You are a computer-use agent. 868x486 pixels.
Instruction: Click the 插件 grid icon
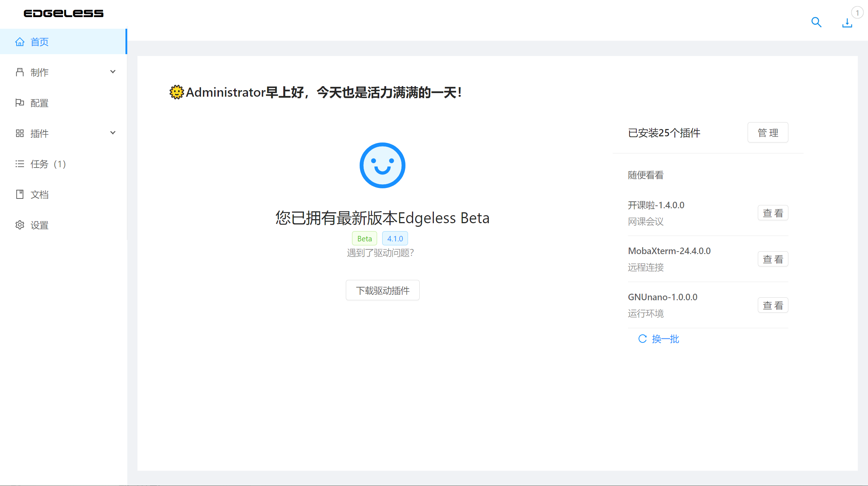coord(20,133)
